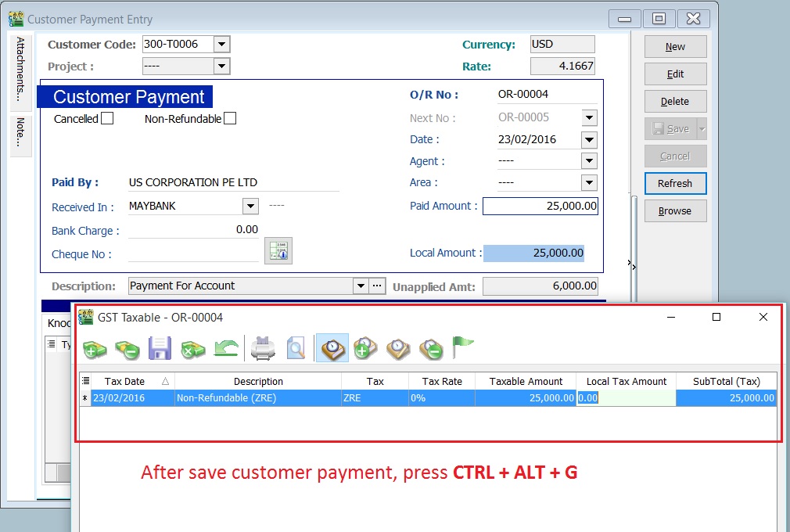
Task: Click the calculator icon beside Cheque No field
Action: [x=278, y=250]
